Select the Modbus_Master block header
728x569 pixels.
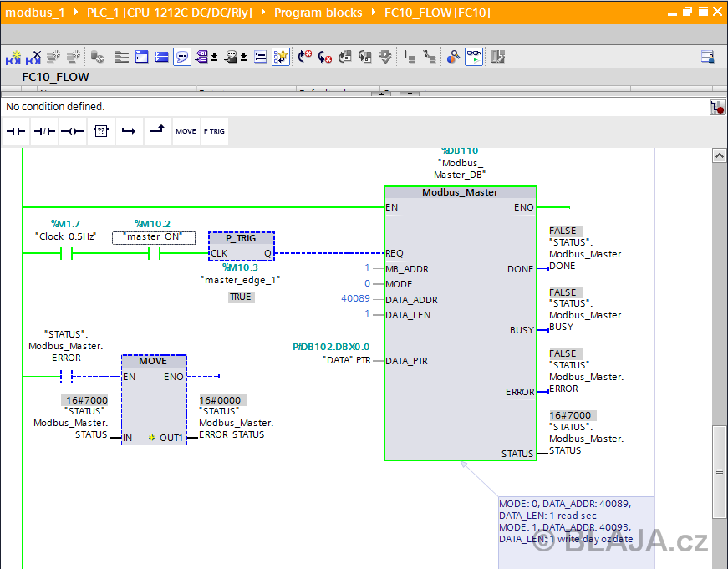460,192
